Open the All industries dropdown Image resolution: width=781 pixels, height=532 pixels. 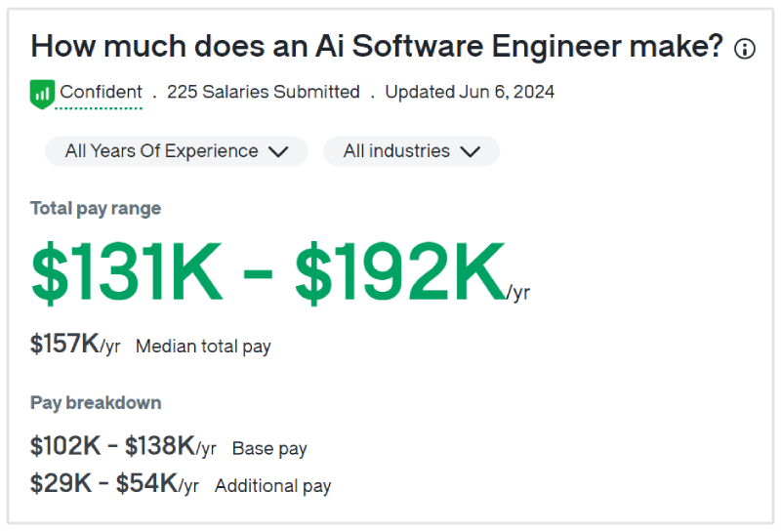click(x=397, y=151)
